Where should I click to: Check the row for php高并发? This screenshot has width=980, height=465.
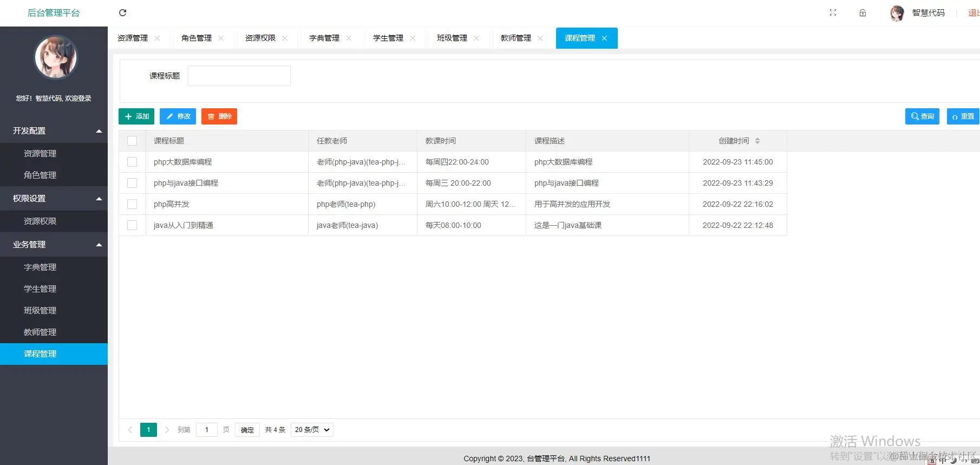click(x=132, y=204)
